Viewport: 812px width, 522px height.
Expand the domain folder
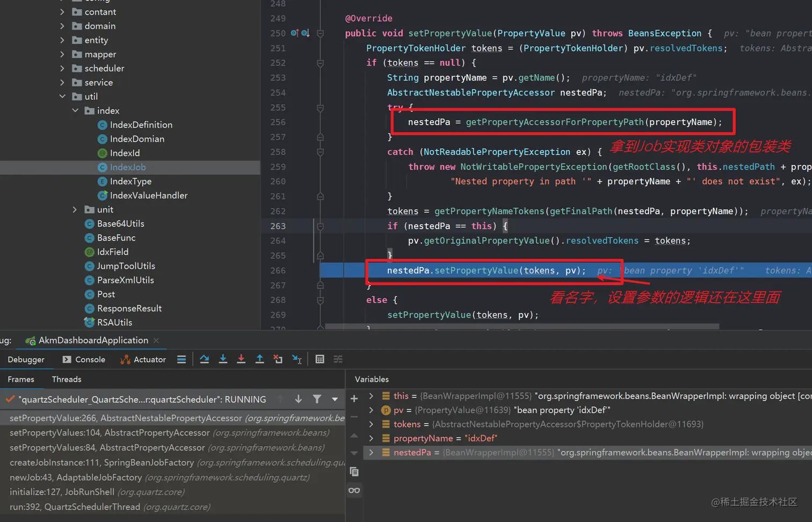pyautogui.click(x=62, y=26)
